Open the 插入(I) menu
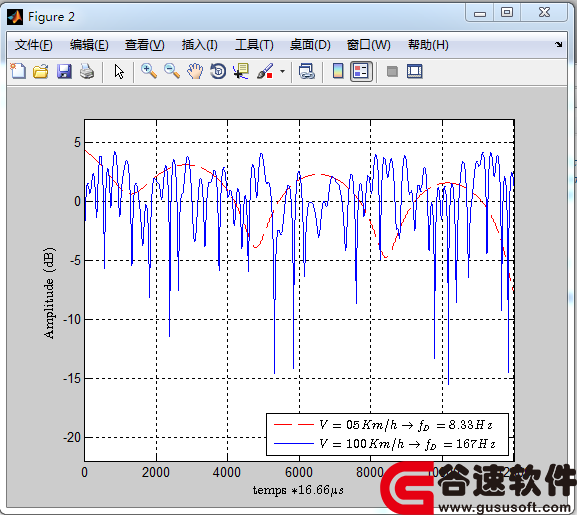This screenshot has height=515, width=577. click(199, 45)
